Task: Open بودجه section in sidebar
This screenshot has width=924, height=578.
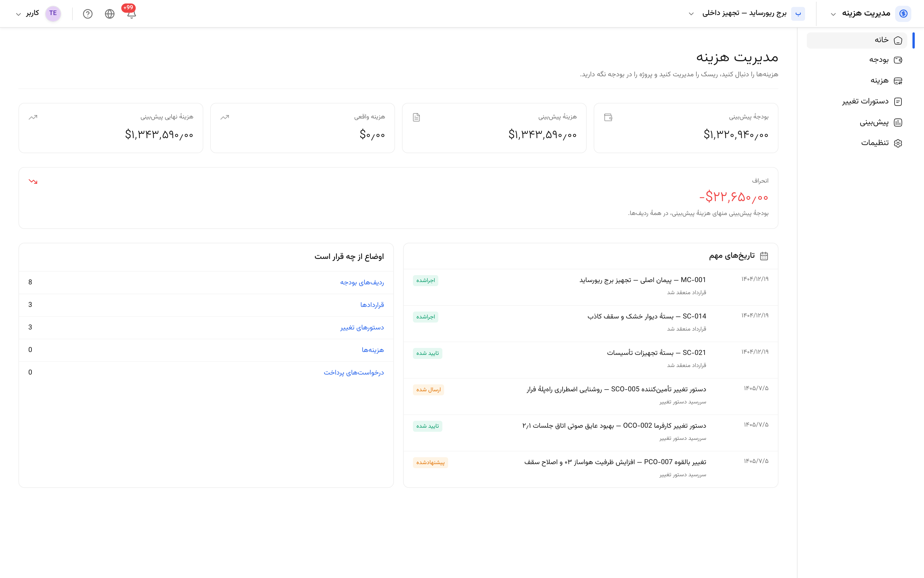Action: (x=856, y=60)
